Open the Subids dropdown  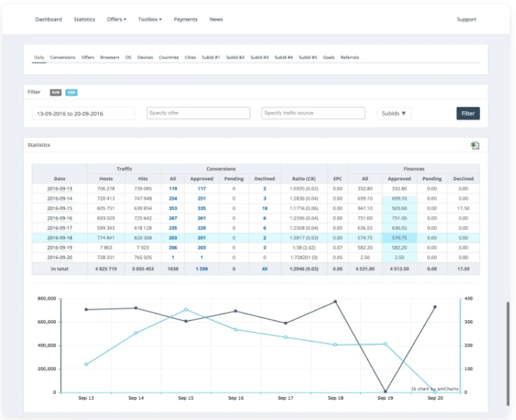394,113
